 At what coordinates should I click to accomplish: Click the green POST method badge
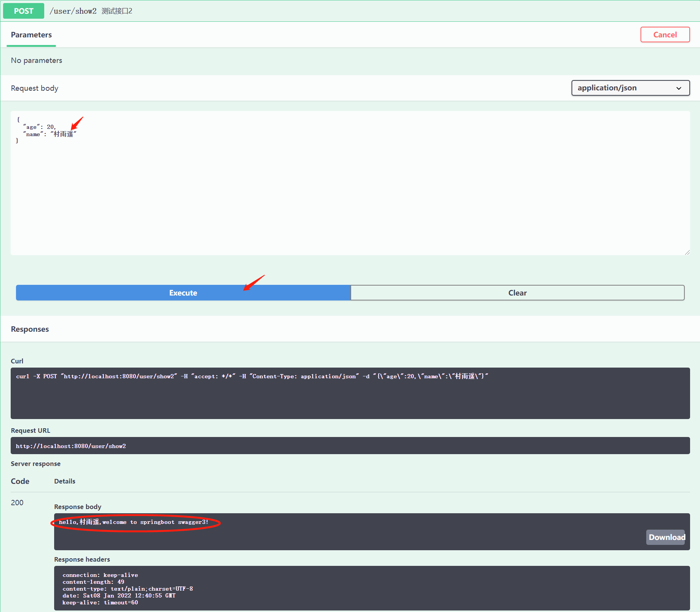[24, 11]
